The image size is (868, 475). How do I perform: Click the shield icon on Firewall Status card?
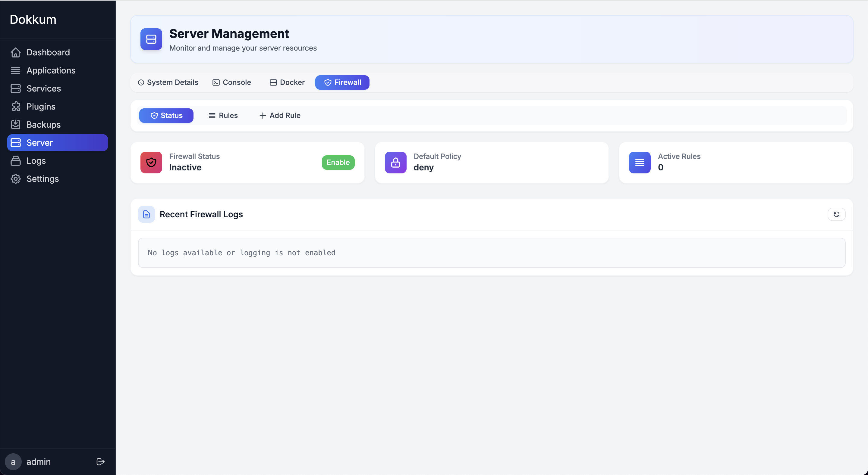click(151, 163)
